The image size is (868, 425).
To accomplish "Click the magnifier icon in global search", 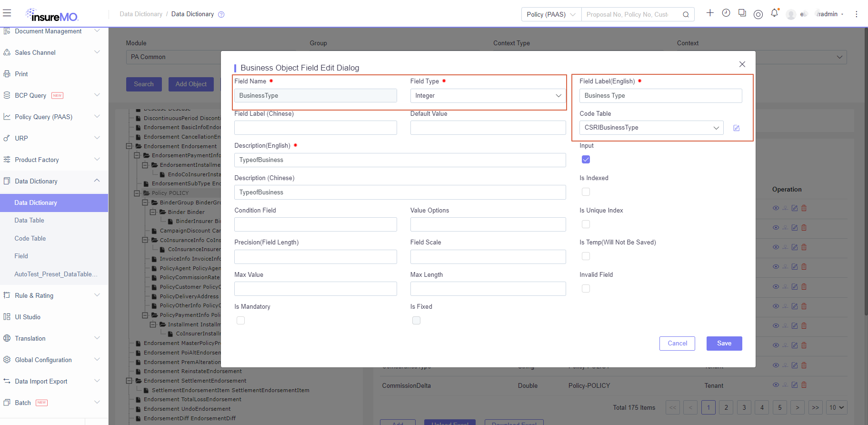I will (686, 14).
